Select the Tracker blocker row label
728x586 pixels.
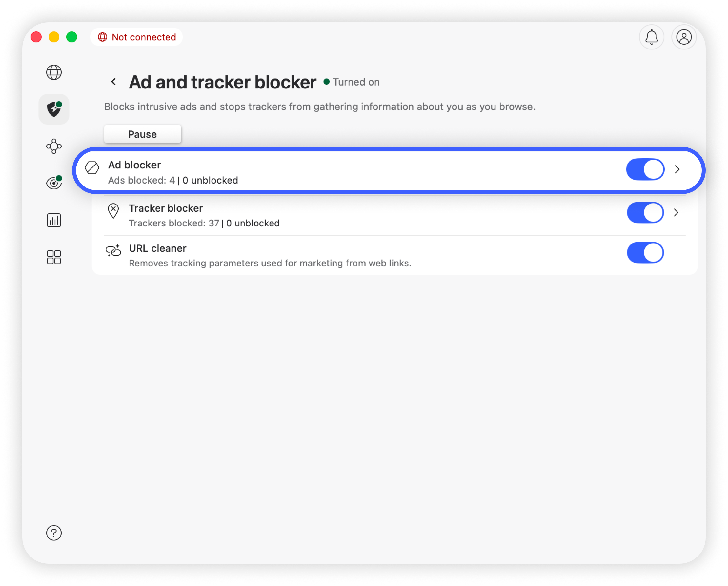coord(166,208)
